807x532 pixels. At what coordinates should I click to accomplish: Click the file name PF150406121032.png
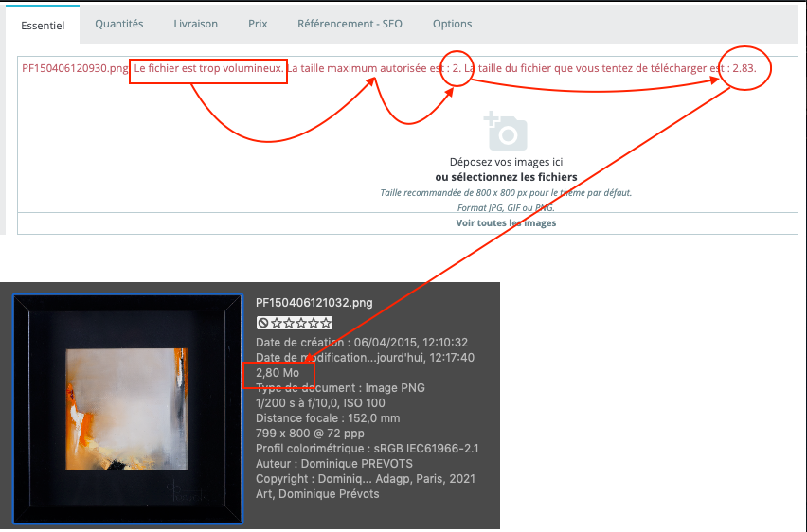coord(314,303)
